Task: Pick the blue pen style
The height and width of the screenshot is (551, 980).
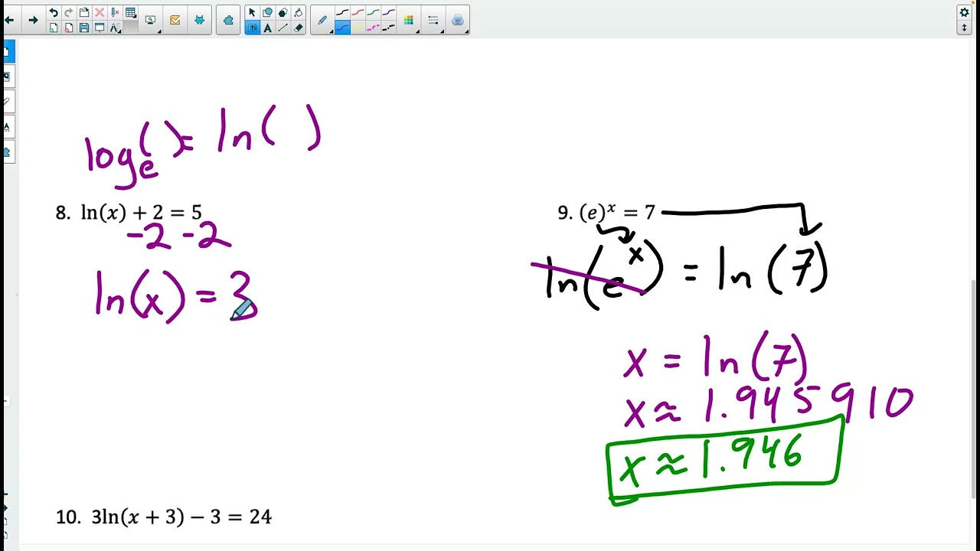Action: 342,28
